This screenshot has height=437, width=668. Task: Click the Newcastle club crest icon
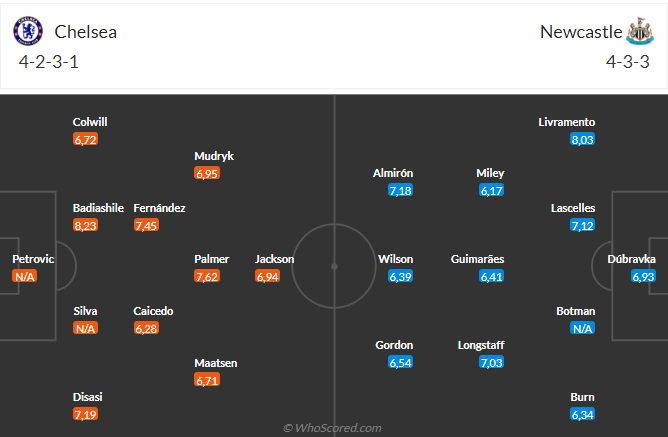(x=640, y=31)
